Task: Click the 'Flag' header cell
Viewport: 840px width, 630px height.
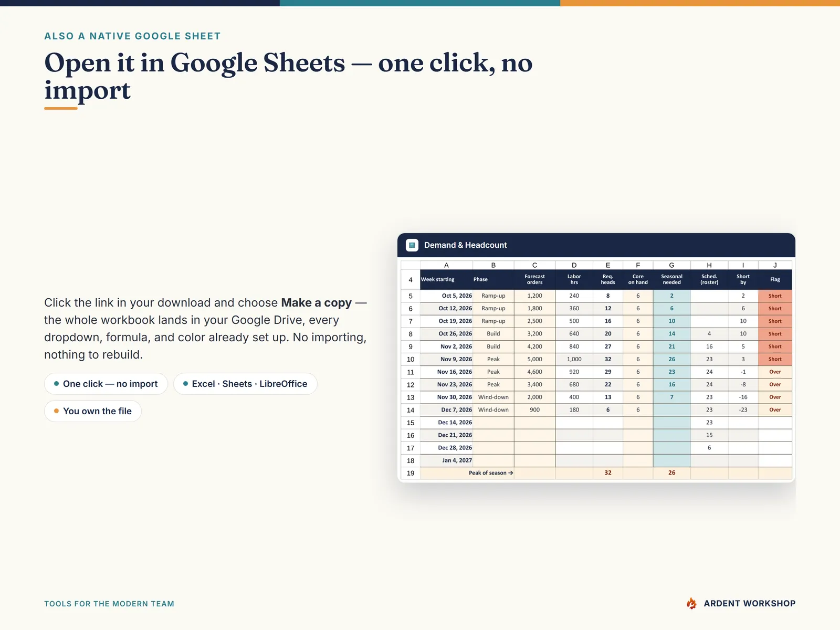Action: coord(775,279)
